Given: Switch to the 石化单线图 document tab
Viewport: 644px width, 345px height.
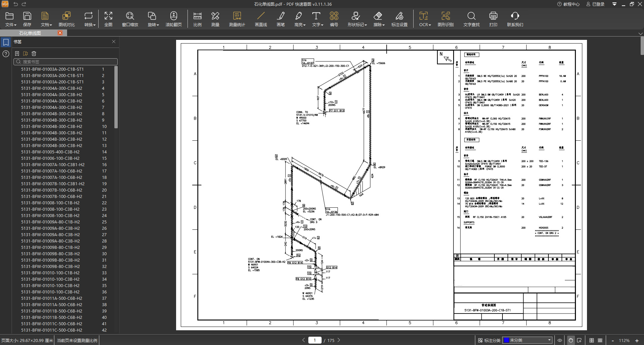Looking at the screenshot, I should (30, 33).
